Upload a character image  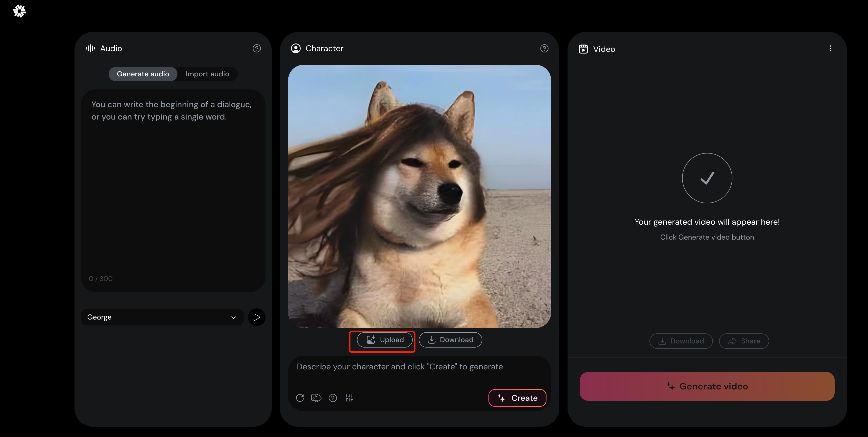pos(385,340)
